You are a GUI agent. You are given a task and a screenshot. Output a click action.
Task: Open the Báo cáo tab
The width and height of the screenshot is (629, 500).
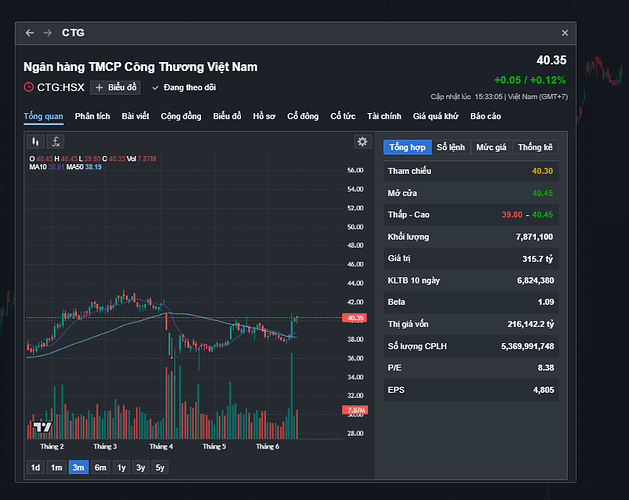[x=486, y=116]
